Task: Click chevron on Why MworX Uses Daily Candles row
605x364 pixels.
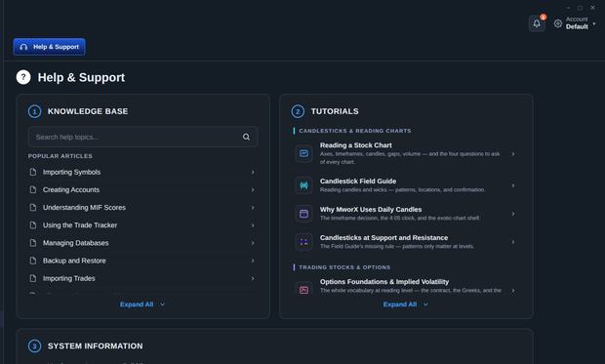Action: [512, 214]
